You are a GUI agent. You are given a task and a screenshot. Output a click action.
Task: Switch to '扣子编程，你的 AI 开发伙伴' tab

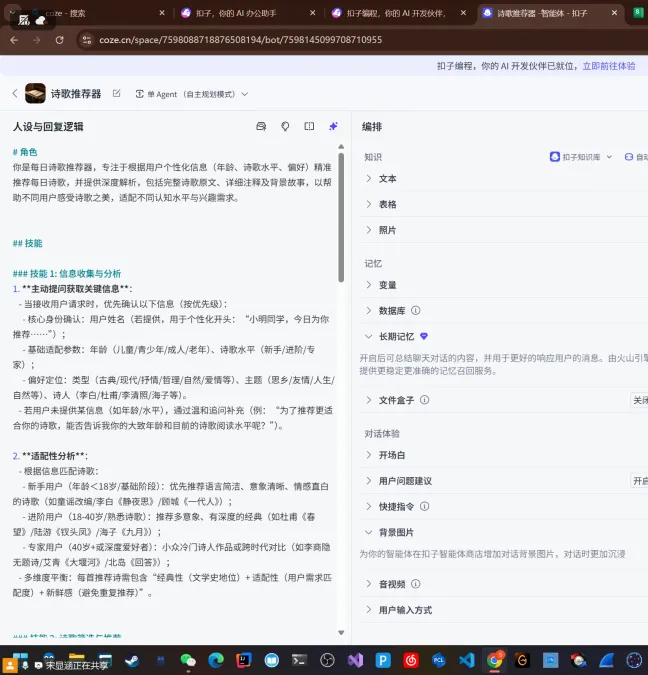tap(396, 13)
